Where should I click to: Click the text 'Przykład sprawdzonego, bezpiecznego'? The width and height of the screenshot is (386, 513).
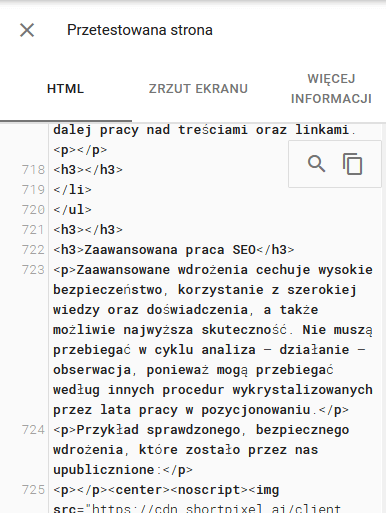click(x=213, y=430)
